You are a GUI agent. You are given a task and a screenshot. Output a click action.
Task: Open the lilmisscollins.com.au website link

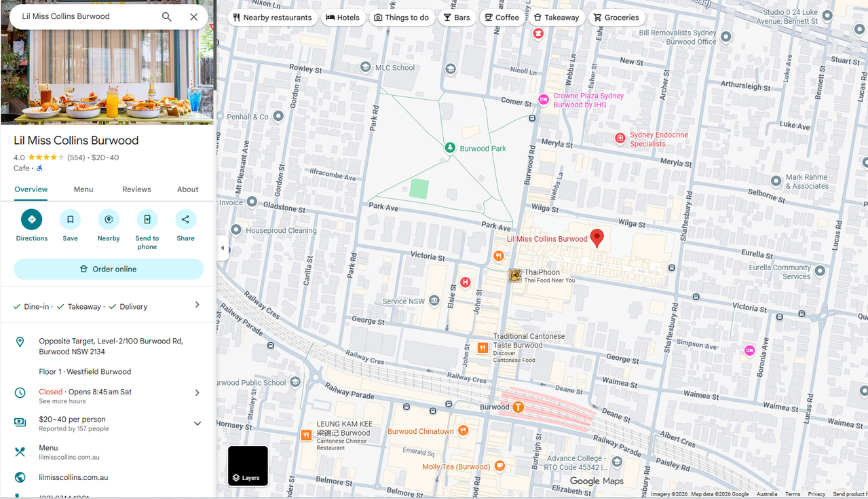[73, 477]
